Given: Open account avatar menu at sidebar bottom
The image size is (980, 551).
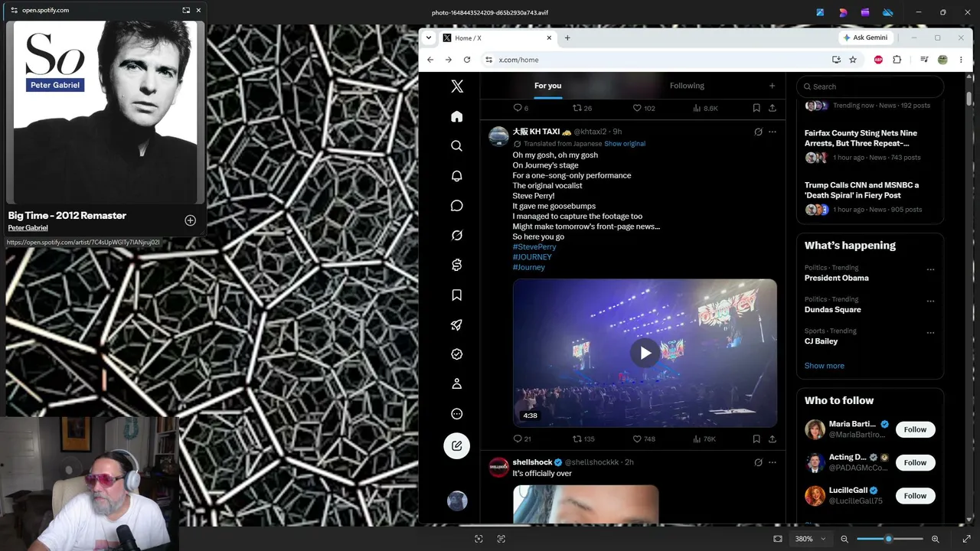Looking at the screenshot, I should (457, 500).
